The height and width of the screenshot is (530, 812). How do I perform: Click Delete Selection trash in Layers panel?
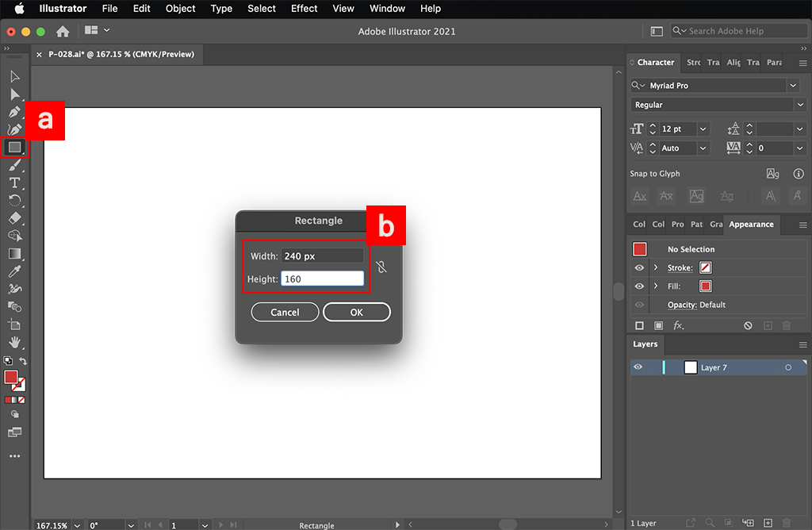point(787,523)
